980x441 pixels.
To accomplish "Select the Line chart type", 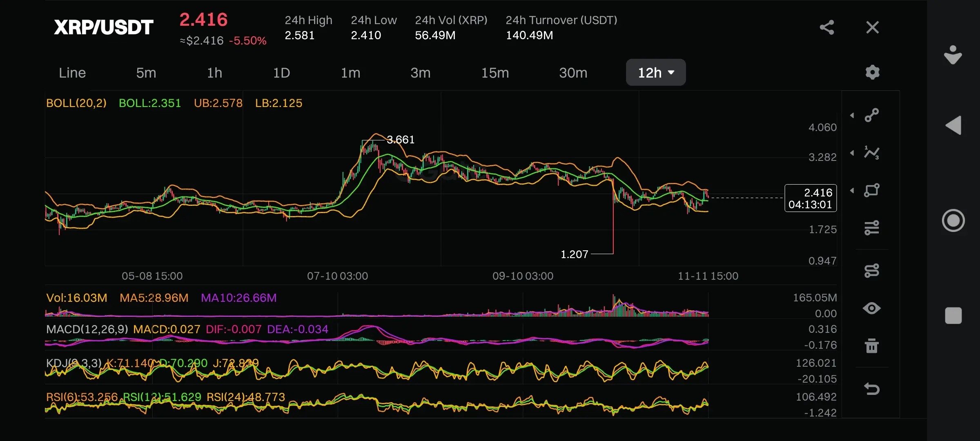I will pos(72,73).
